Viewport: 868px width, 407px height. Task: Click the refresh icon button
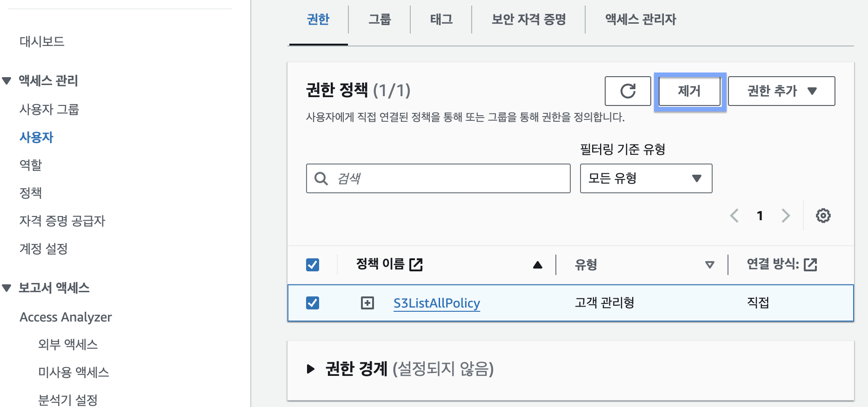(x=628, y=91)
